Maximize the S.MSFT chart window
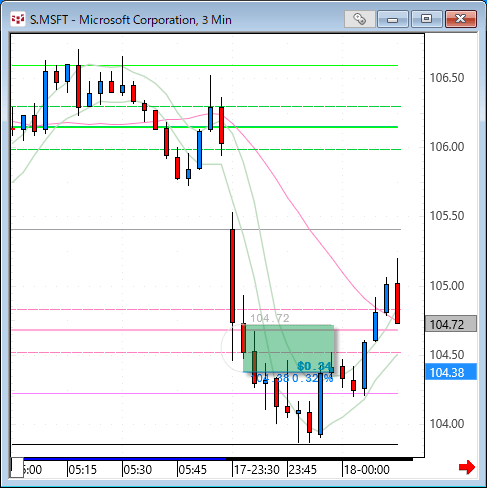 [x=426, y=19]
